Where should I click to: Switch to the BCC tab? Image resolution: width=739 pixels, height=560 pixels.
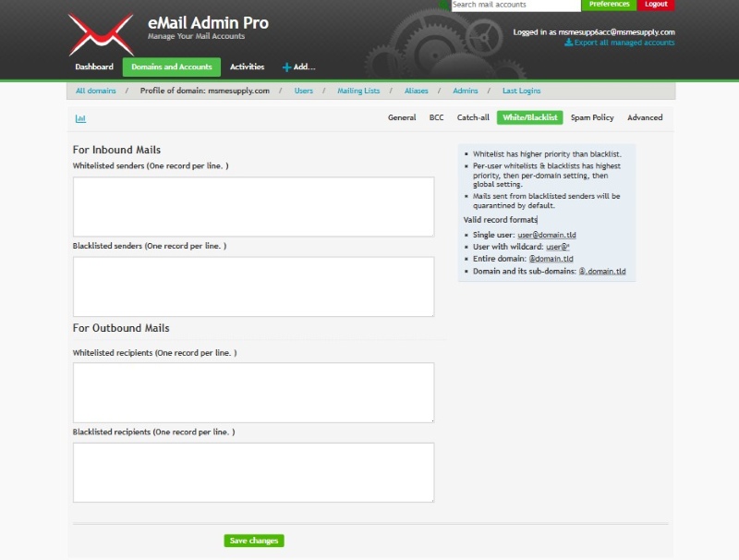coord(436,117)
